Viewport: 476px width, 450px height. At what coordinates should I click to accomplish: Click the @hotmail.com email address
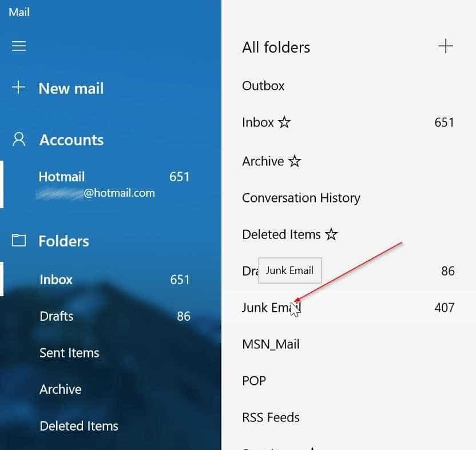coord(119,193)
